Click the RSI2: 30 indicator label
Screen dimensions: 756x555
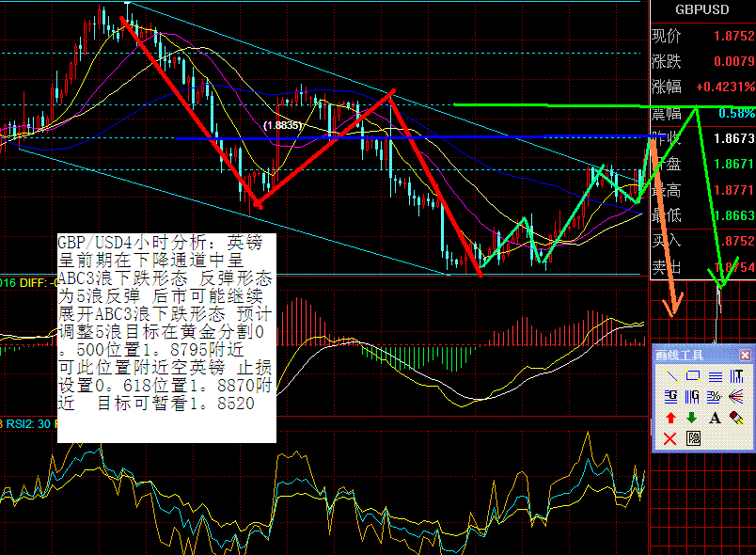27,424
